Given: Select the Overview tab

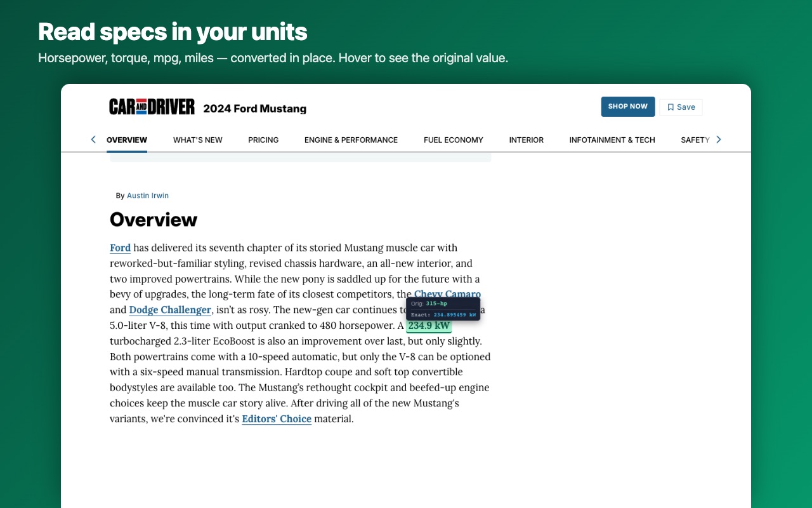Looking at the screenshot, I should click(x=127, y=140).
